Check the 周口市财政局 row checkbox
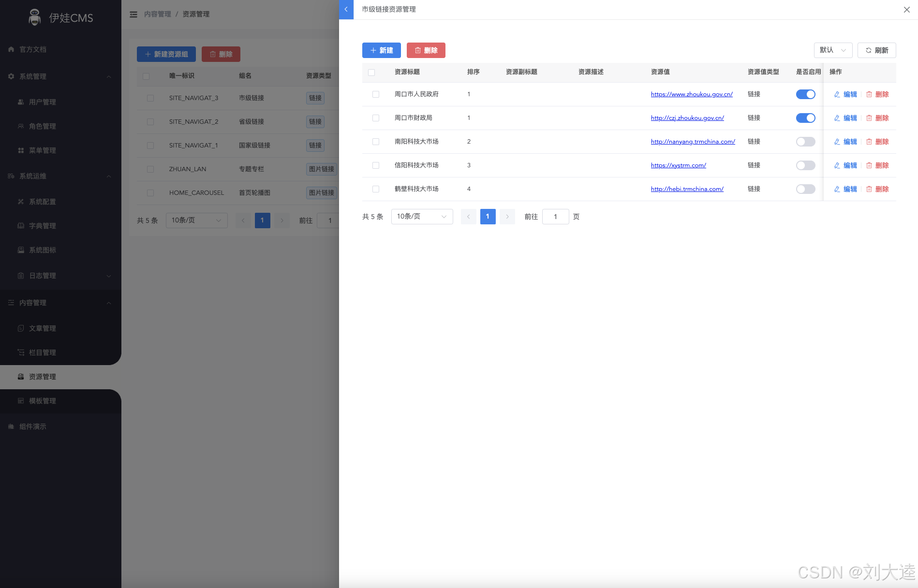 coord(376,118)
